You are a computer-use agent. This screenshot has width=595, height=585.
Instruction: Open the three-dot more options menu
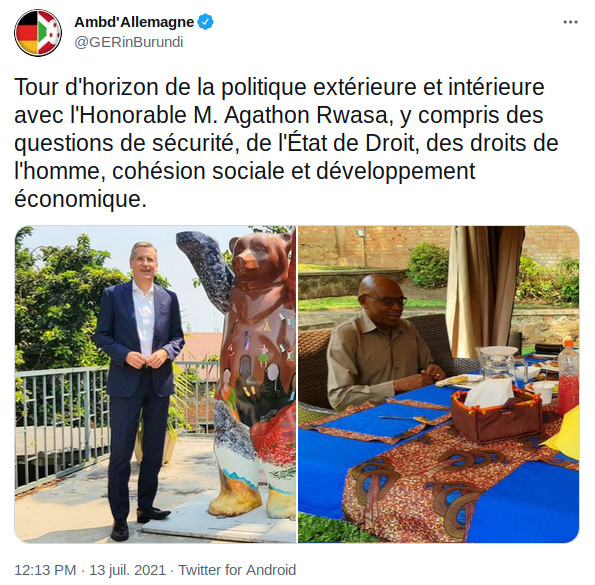(570, 22)
